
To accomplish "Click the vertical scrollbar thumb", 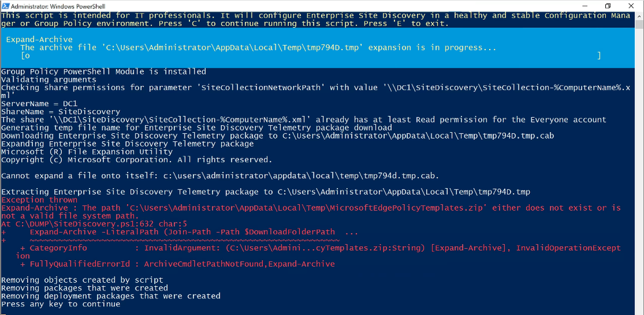I will tap(640, 24).
